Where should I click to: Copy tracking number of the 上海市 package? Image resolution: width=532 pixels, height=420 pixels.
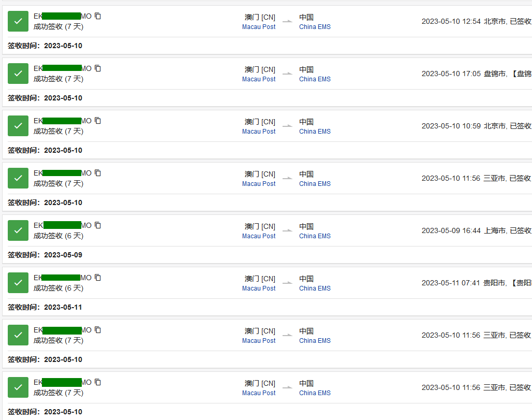point(98,225)
